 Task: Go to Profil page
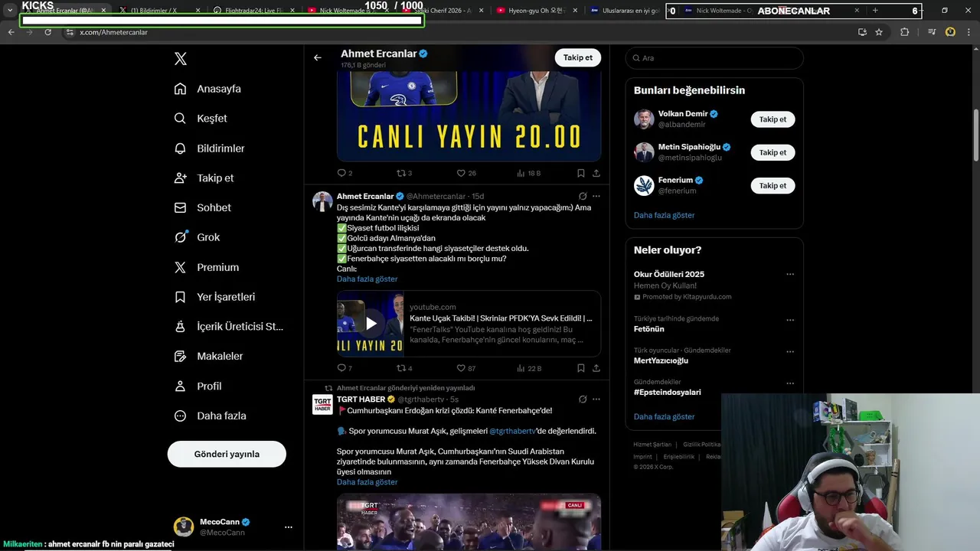pyautogui.click(x=198, y=386)
